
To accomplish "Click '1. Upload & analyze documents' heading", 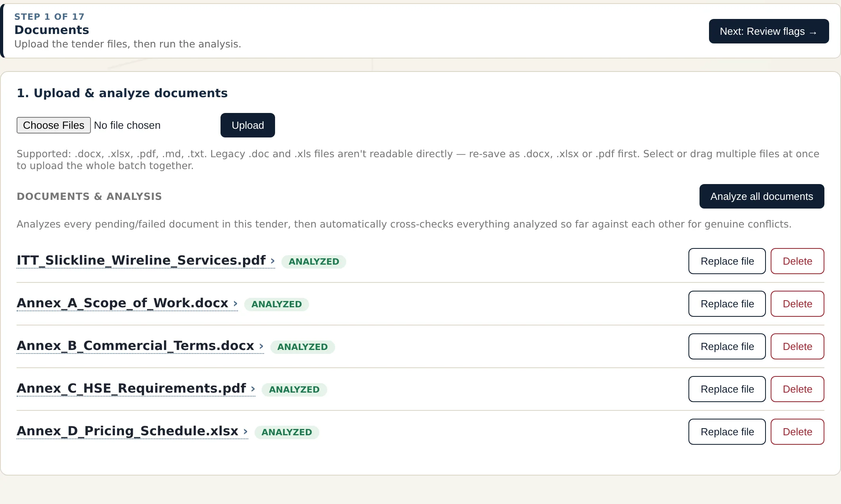I will (x=122, y=93).
